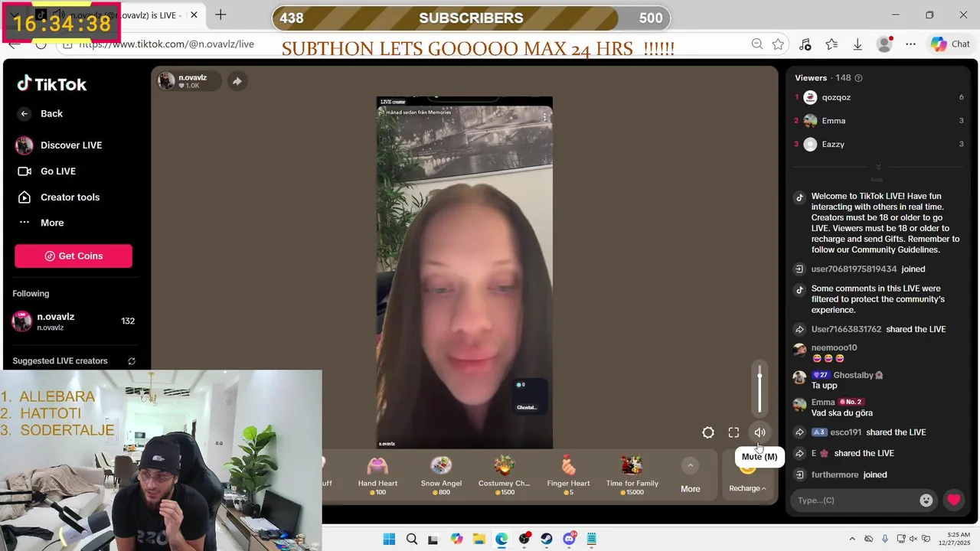
Task: Mute the stream audio
Action: (759, 432)
